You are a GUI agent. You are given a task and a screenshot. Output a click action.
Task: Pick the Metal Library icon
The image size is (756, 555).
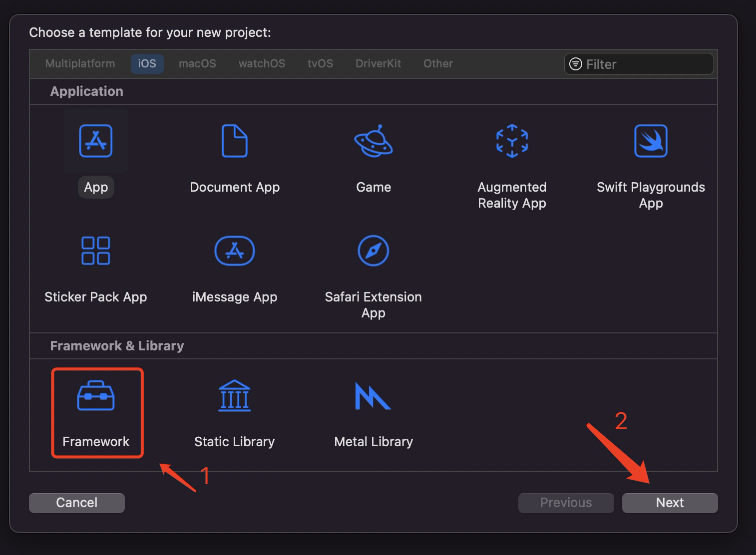(373, 396)
